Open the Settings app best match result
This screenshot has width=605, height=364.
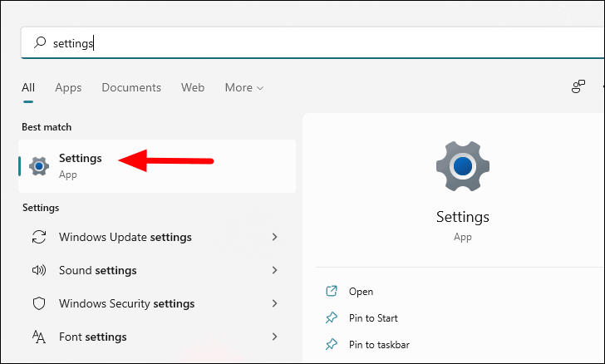coord(157,166)
